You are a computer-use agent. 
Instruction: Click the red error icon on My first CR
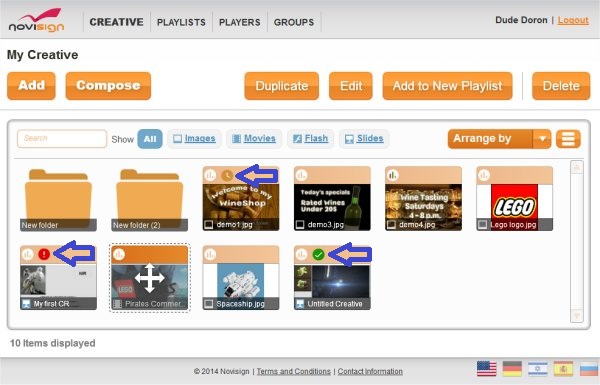44,254
